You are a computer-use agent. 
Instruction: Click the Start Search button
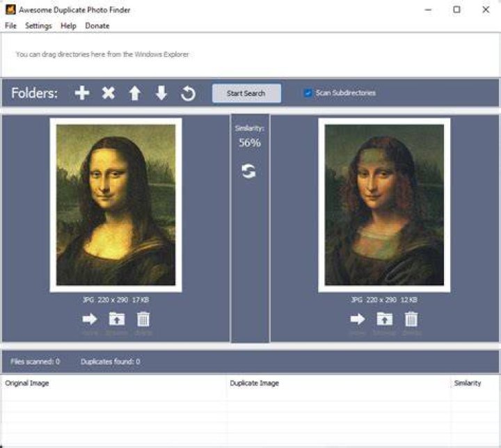[246, 93]
